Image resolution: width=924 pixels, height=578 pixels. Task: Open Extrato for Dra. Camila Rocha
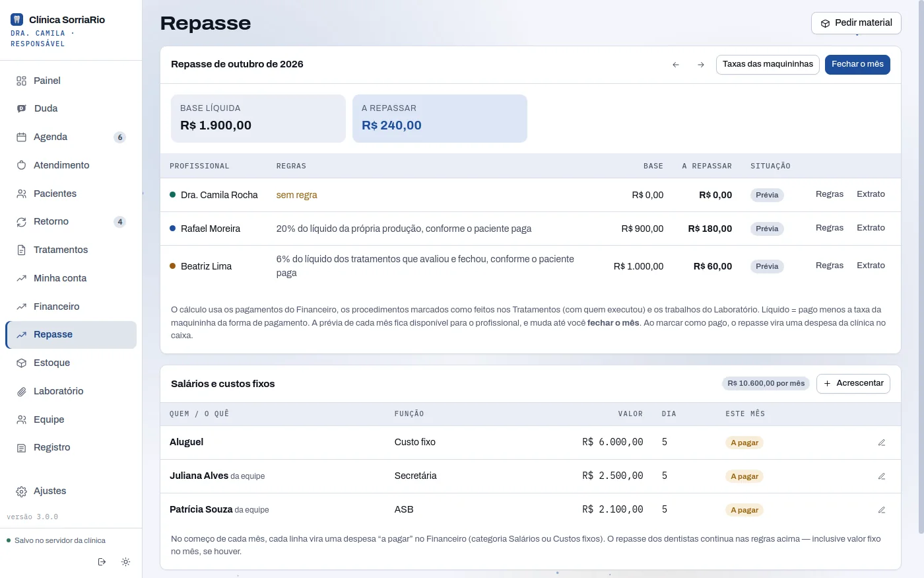871,194
